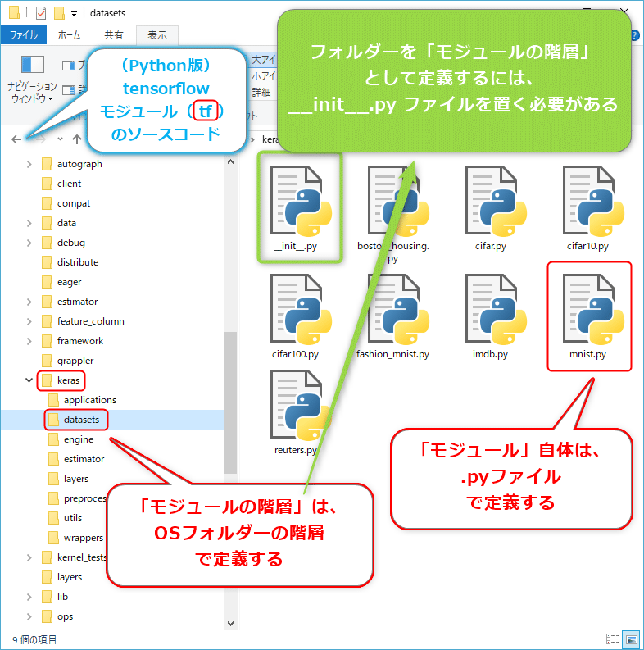
Task: Select the compat folder in tree
Action: click(x=66, y=203)
